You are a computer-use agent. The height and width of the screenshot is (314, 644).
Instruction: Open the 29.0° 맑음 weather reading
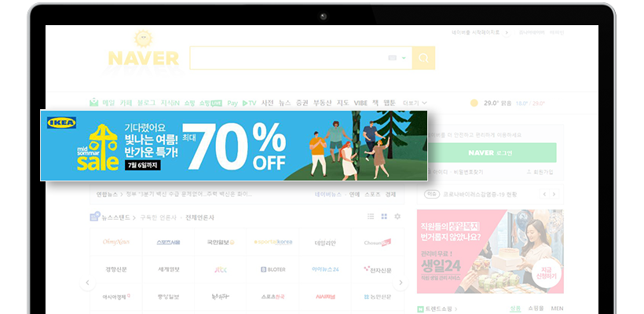pos(496,103)
